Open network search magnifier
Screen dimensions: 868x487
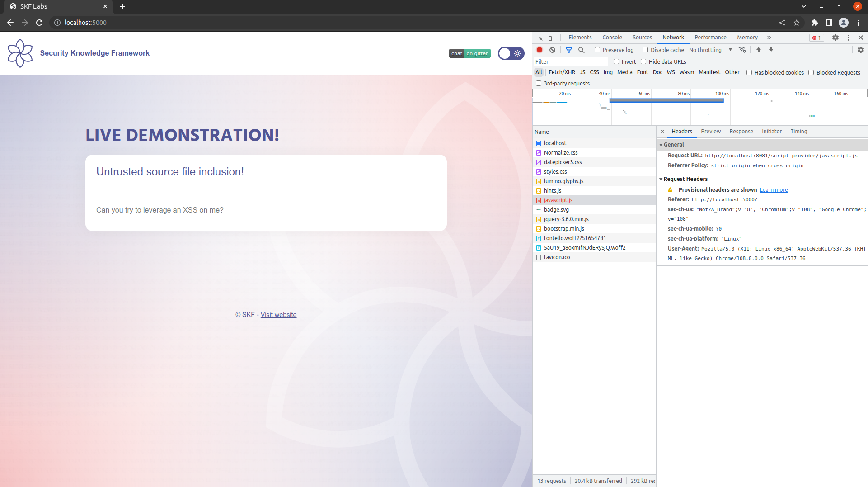582,50
